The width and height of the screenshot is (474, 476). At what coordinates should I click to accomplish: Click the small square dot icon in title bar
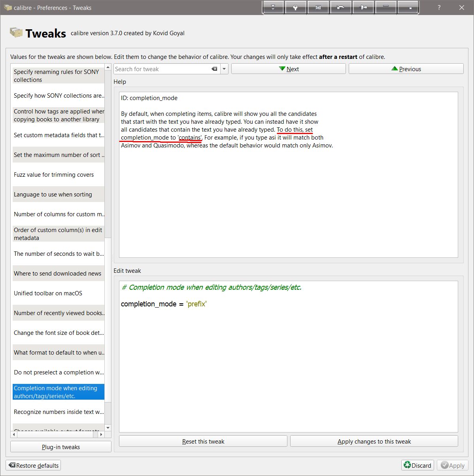(408, 8)
